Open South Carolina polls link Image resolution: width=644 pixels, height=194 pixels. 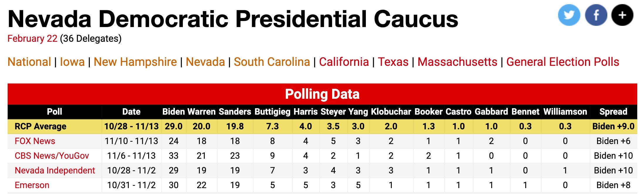[272, 62]
